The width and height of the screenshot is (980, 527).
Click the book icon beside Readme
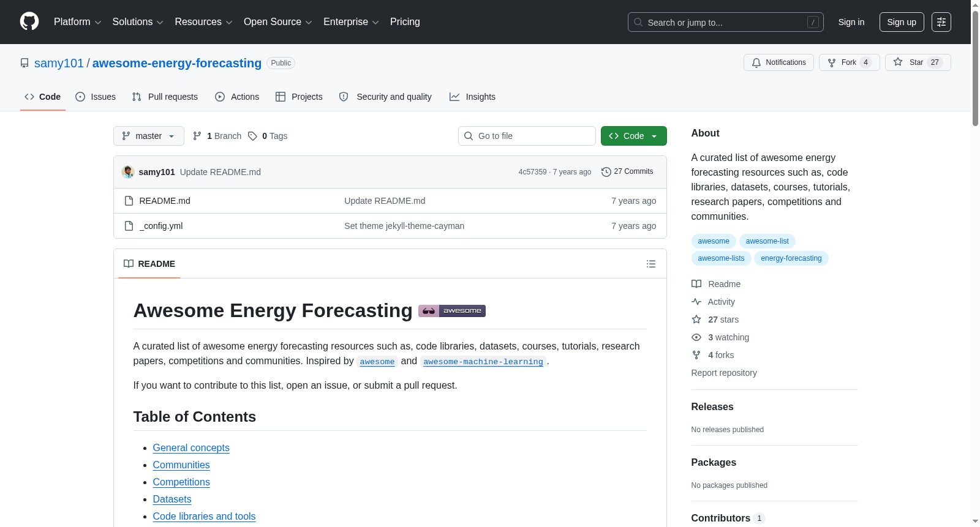(x=696, y=284)
